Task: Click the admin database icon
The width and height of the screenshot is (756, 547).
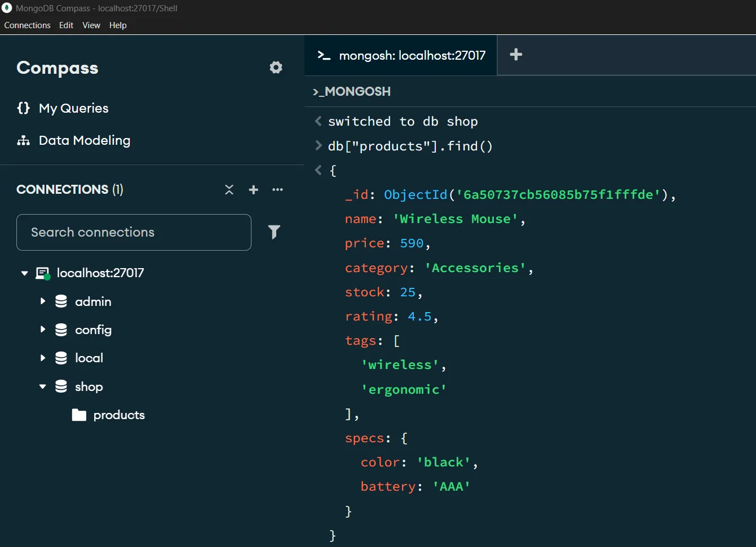Action: 61,301
